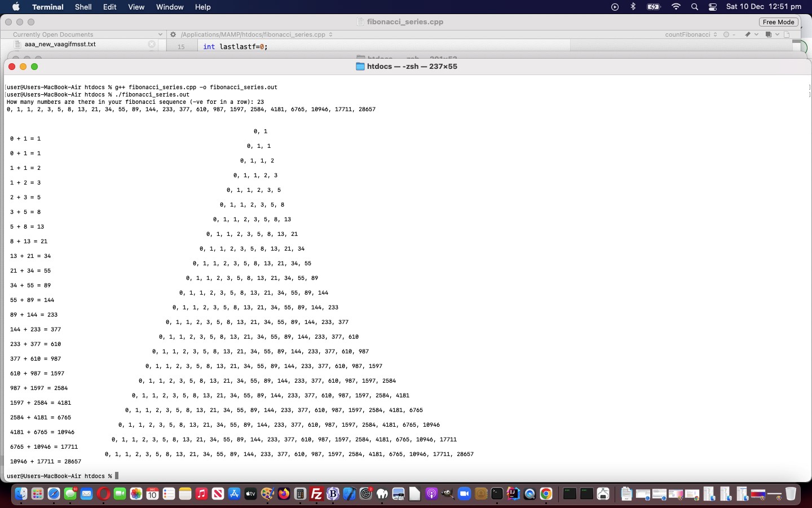
Task: Open FileZilla from the dock
Action: 316,494
